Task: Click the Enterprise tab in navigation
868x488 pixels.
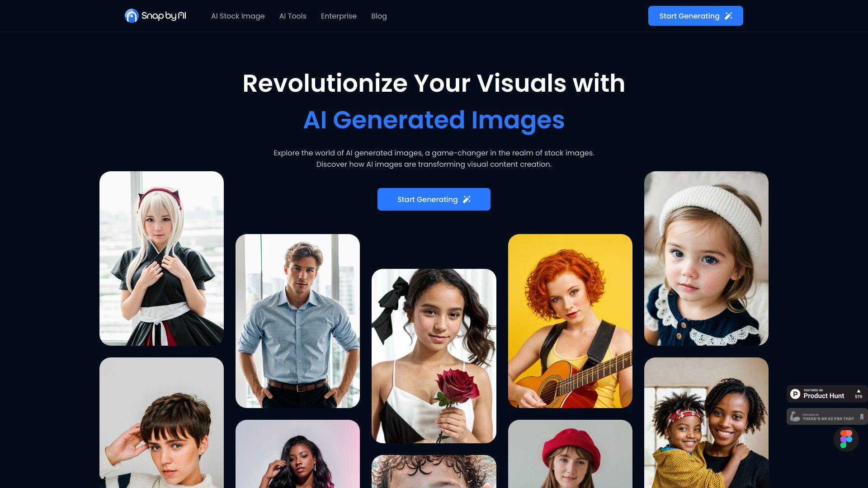Action: point(339,16)
